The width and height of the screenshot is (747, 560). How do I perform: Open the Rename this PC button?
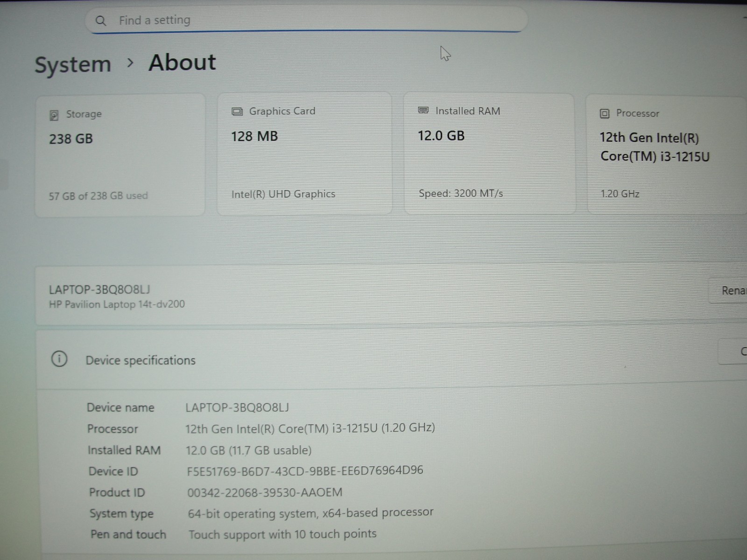tap(728, 291)
